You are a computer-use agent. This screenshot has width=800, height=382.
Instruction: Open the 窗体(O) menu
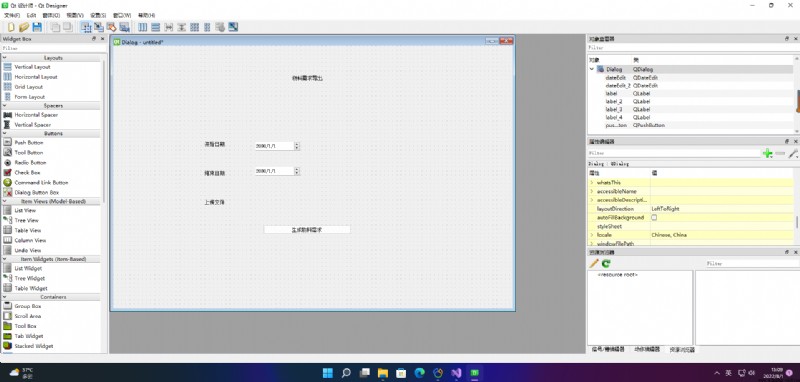(x=51, y=15)
